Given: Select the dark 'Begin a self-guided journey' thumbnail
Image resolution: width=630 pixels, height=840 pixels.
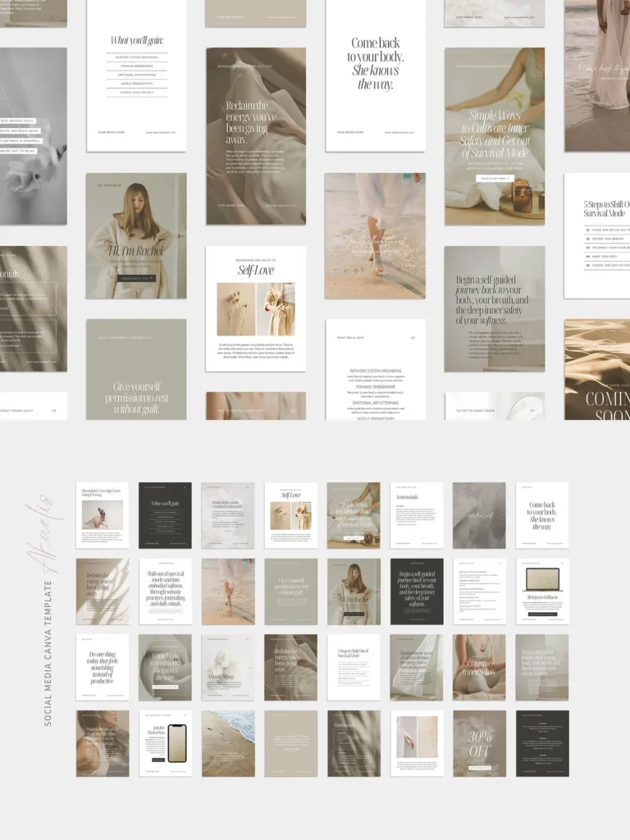Looking at the screenshot, I should [x=417, y=591].
